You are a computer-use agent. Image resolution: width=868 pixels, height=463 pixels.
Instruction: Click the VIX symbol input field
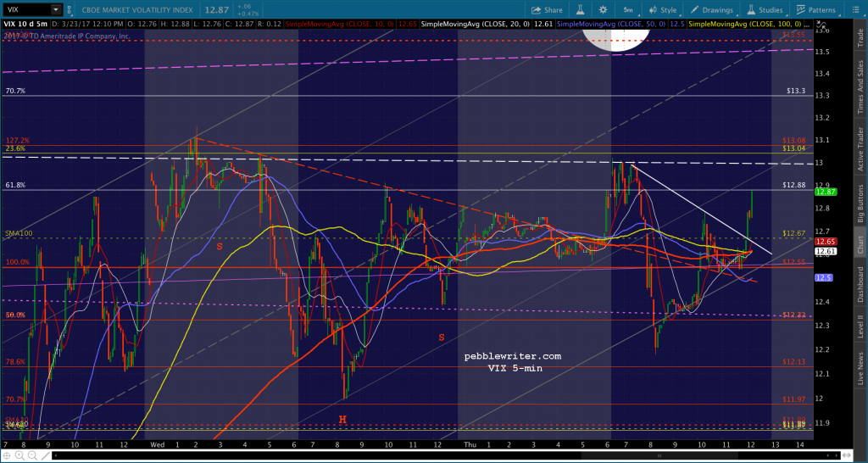[x=27, y=9]
